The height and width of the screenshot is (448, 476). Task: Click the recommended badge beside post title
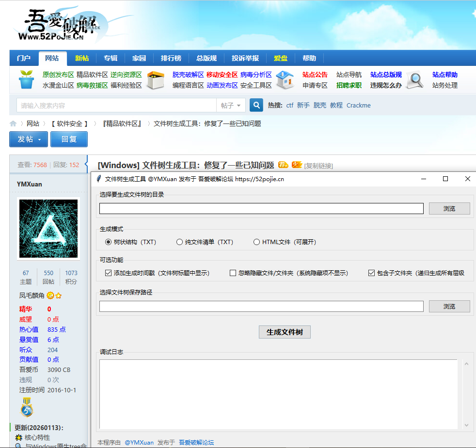pos(283,165)
